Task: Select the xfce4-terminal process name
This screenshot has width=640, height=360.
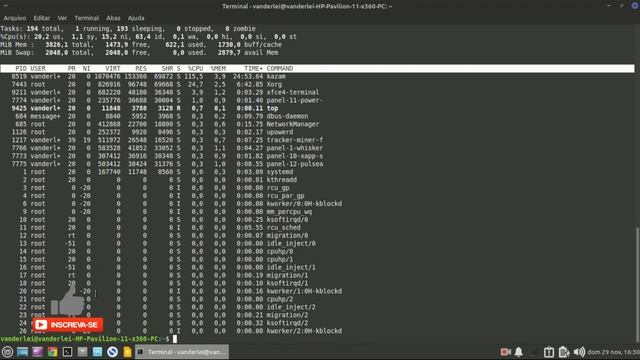Action: [x=293, y=92]
